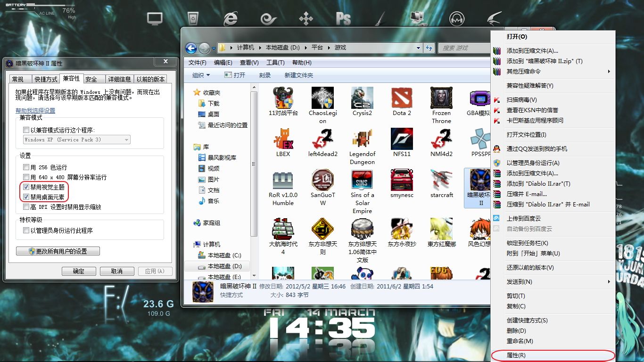Expand the 组织 dropdown in Explorer toolbar
Viewport: 644px width, 362px height.
[201, 75]
